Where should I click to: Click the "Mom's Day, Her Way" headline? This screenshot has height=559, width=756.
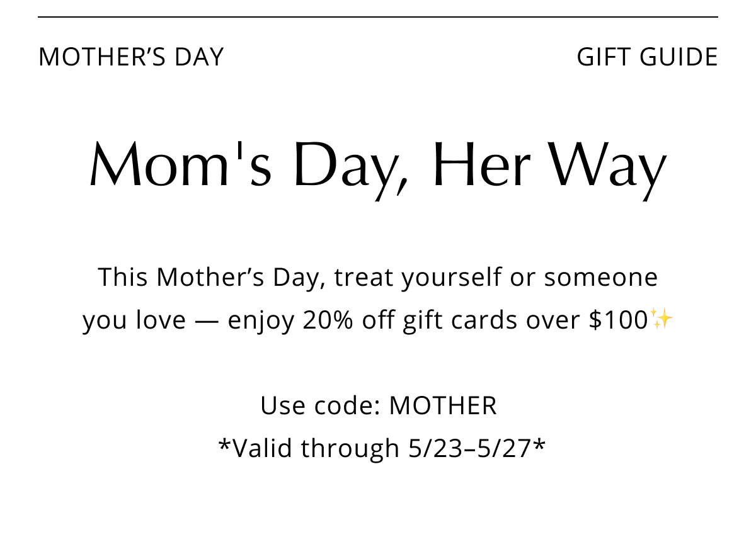tap(378, 165)
